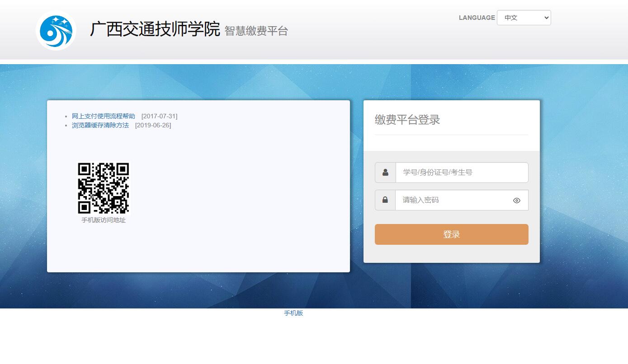This screenshot has width=628, height=364.
Task: Click the LANGUAGE label text
Action: click(x=477, y=18)
